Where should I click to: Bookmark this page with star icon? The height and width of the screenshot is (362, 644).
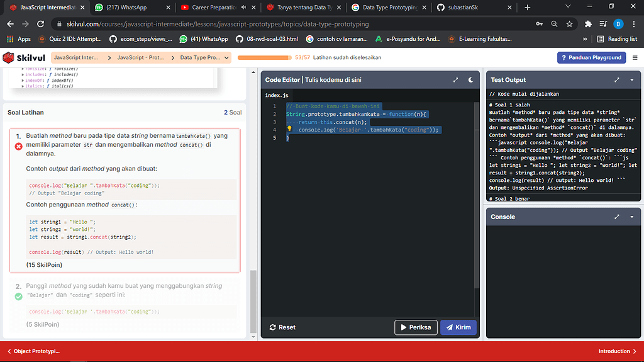click(x=569, y=24)
